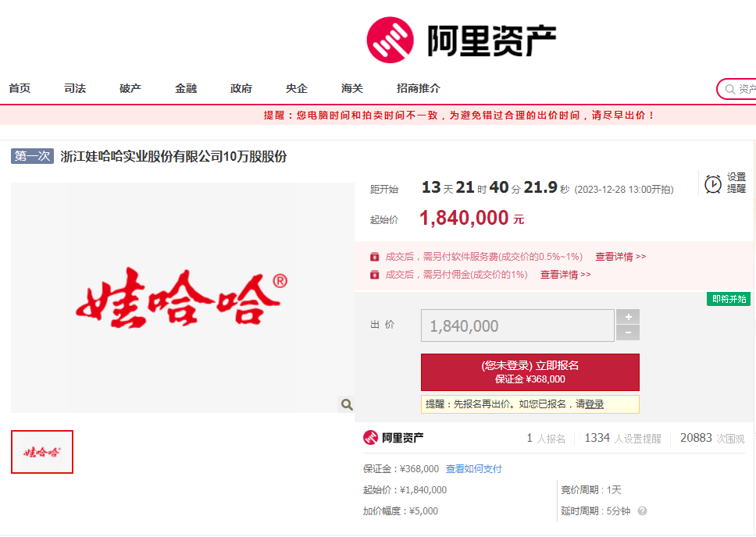Click the search magnifier icon
The height and width of the screenshot is (537, 756).
pyautogui.click(x=730, y=89)
